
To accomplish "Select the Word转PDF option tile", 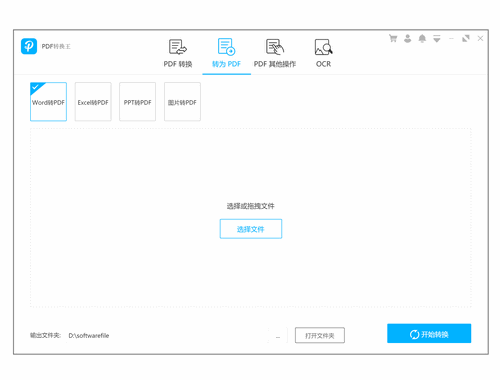I will click(48, 102).
